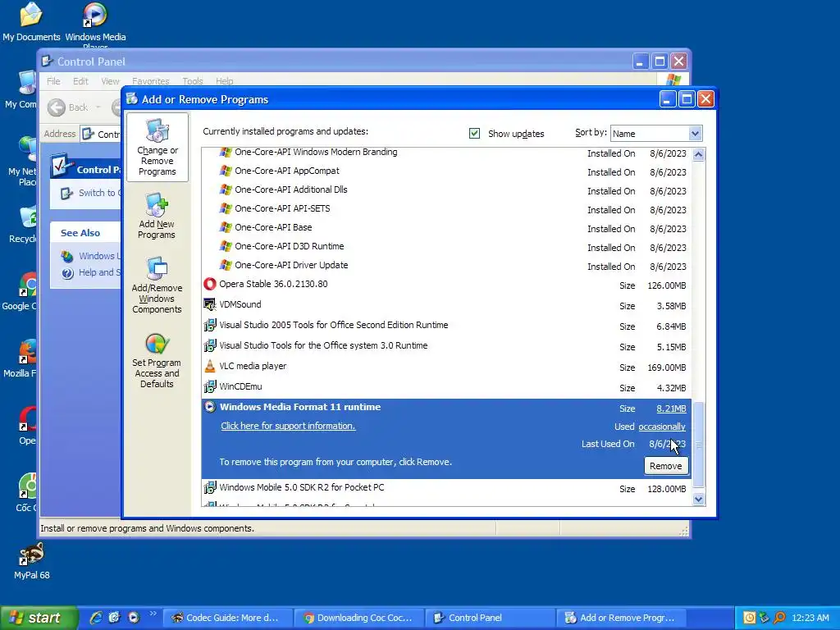This screenshot has width=840, height=630.
Task: Open Add/Remove Windows Components
Action: coord(157,285)
